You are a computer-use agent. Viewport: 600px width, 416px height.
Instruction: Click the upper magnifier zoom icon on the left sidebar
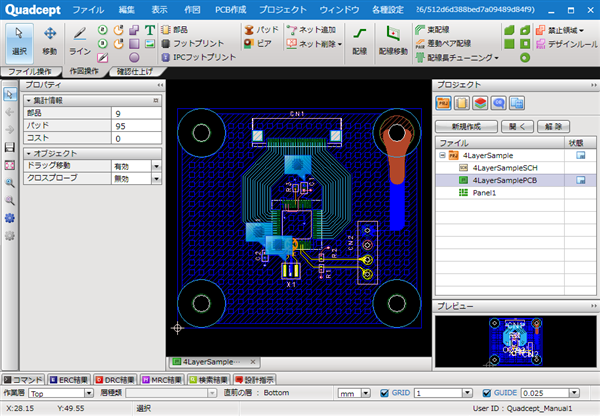tap(10, 183)
